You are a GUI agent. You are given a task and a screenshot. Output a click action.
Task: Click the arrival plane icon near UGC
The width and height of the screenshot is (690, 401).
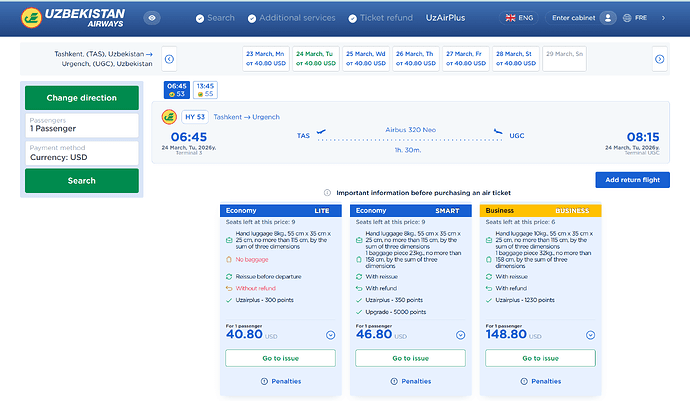coord(498,131)
